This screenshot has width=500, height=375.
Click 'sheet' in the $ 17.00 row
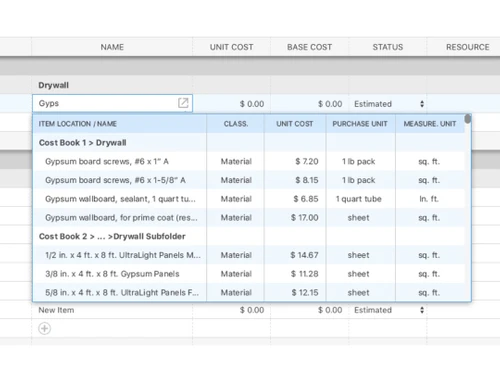click(x=358, y=218)
